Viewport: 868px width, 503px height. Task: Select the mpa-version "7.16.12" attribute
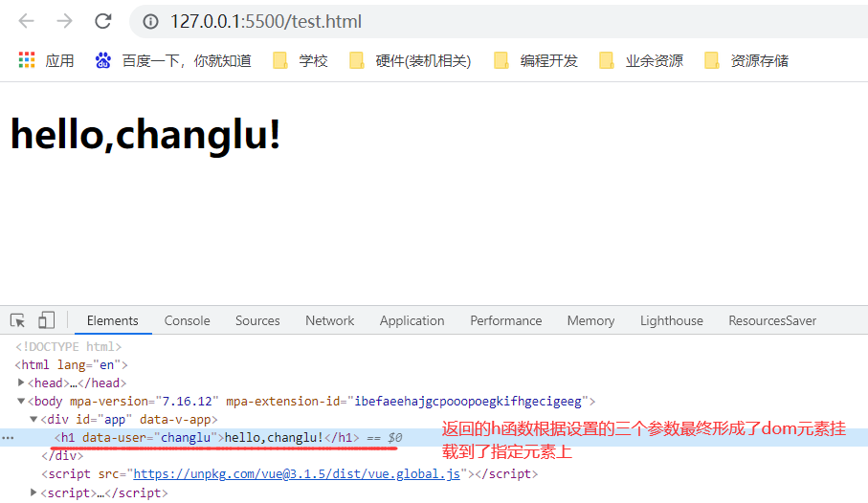[x=145, y=401]
